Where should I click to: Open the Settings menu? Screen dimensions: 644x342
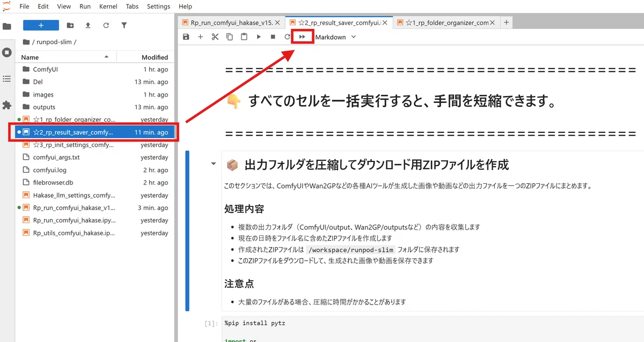tap(158, 6)
